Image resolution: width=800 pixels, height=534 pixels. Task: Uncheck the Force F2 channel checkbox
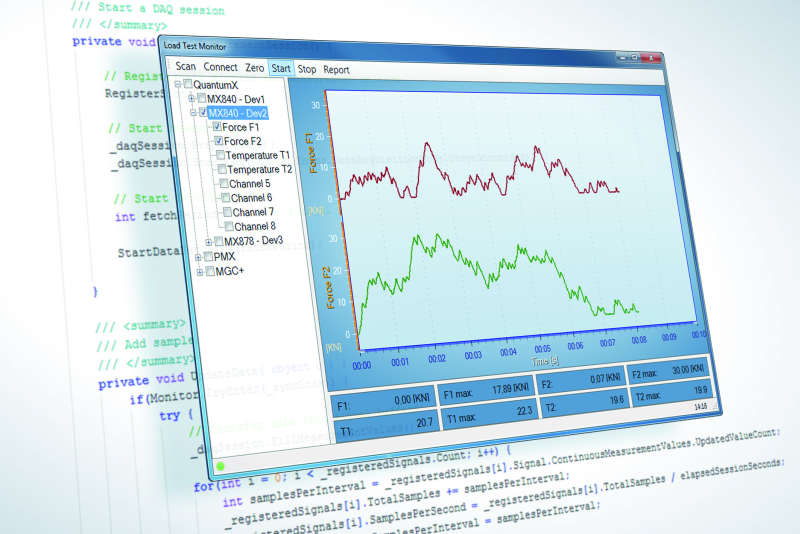(219, 142)
